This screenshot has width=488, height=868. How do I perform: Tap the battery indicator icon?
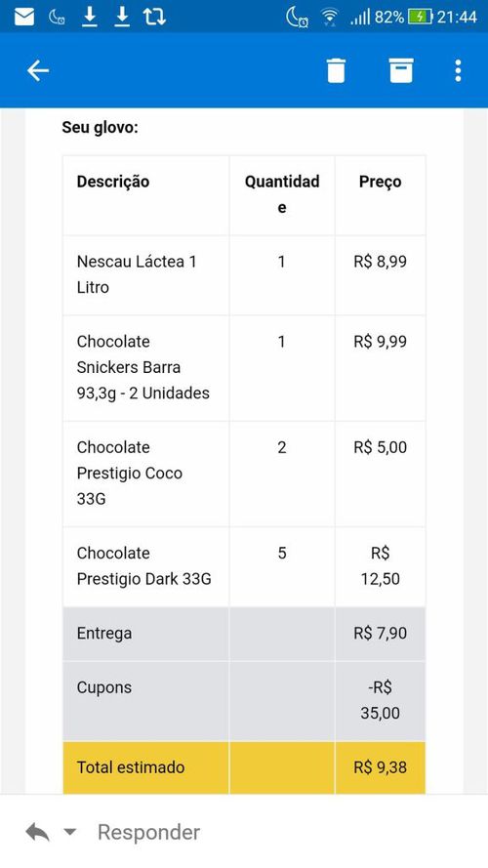420,18
